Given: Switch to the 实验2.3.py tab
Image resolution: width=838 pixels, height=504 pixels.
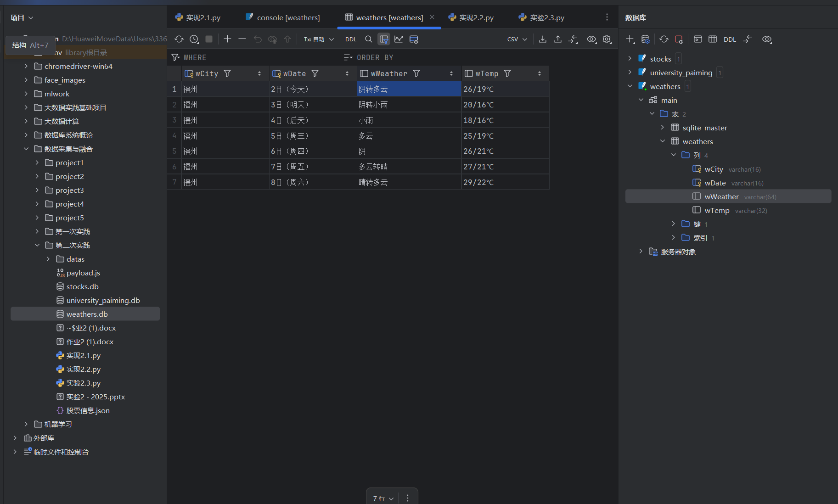Looking at the screenshot, I should [542, 17].
